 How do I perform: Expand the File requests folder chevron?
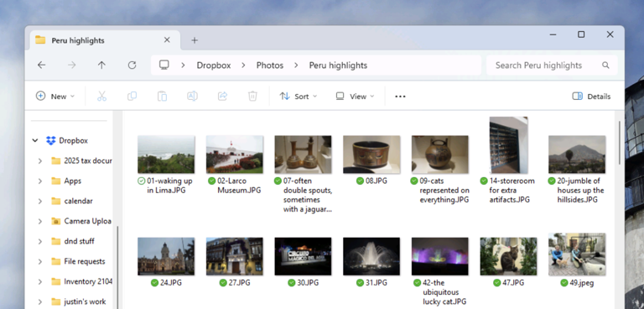40,262
